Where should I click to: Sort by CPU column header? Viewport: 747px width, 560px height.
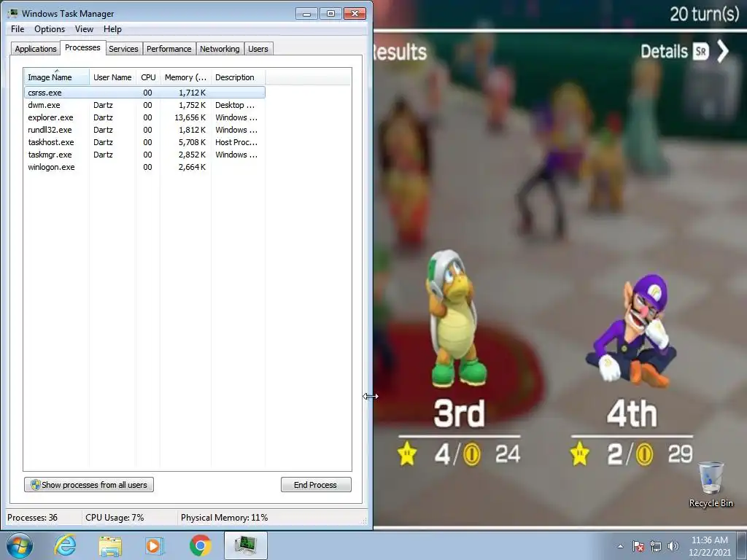click(148, 77)
